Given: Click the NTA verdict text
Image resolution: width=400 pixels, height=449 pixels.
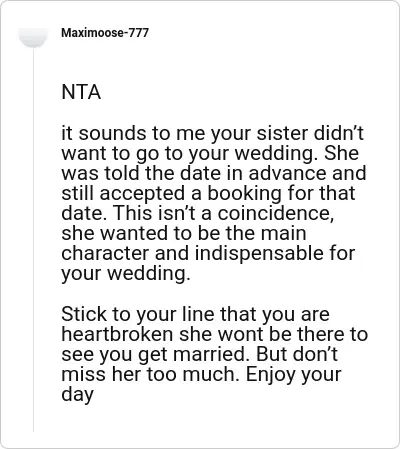Looking at the screenshot, I should [81, 92].
